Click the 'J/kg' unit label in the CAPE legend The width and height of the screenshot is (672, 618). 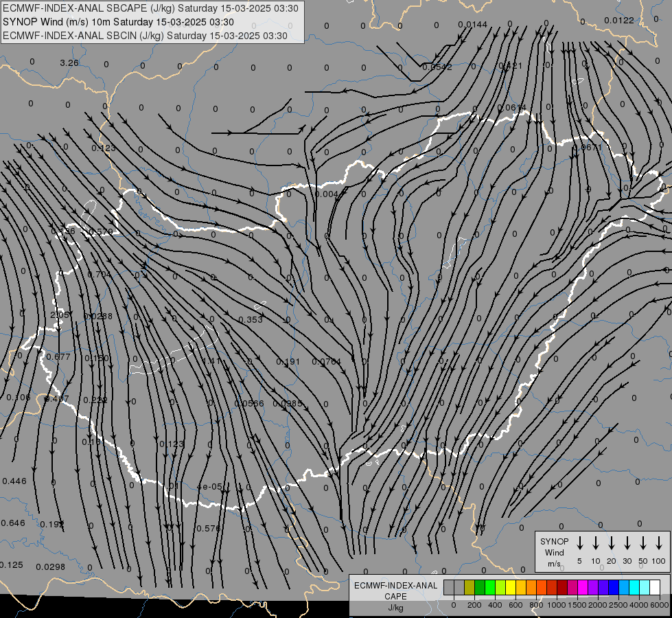(395, 608)
